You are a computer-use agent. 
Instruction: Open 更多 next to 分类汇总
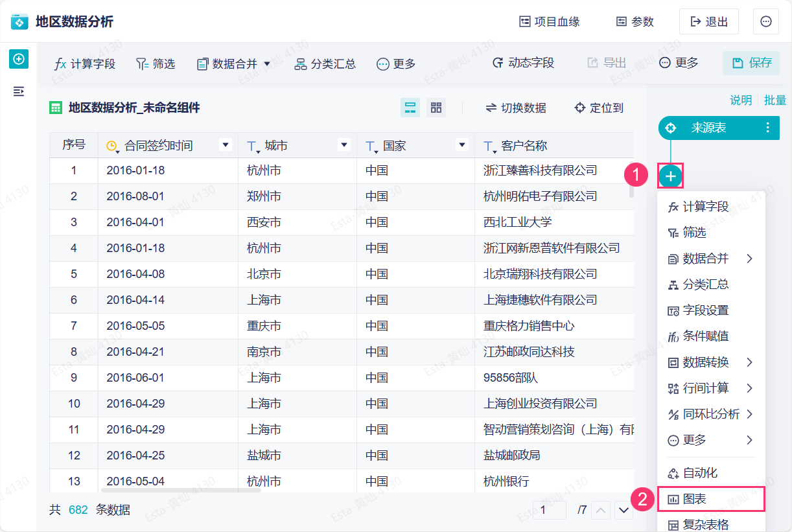tap(396, 64)
